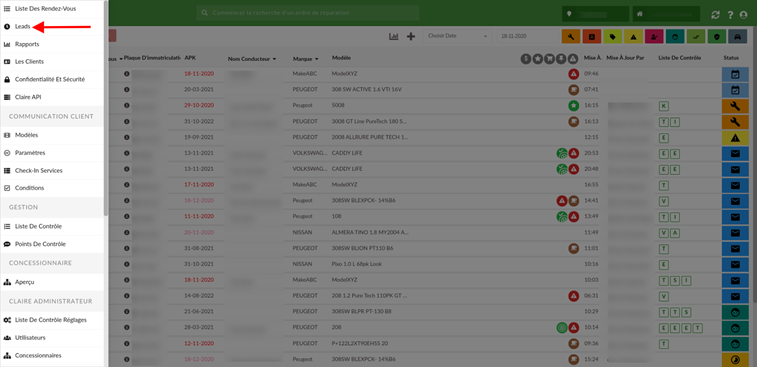Open the help question mark icon

pyautogui.click(x=730, y=15)
